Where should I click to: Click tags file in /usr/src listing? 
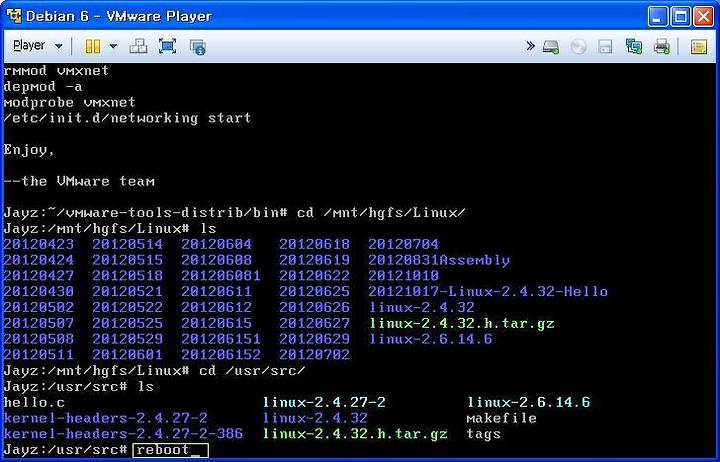(484, 434)
